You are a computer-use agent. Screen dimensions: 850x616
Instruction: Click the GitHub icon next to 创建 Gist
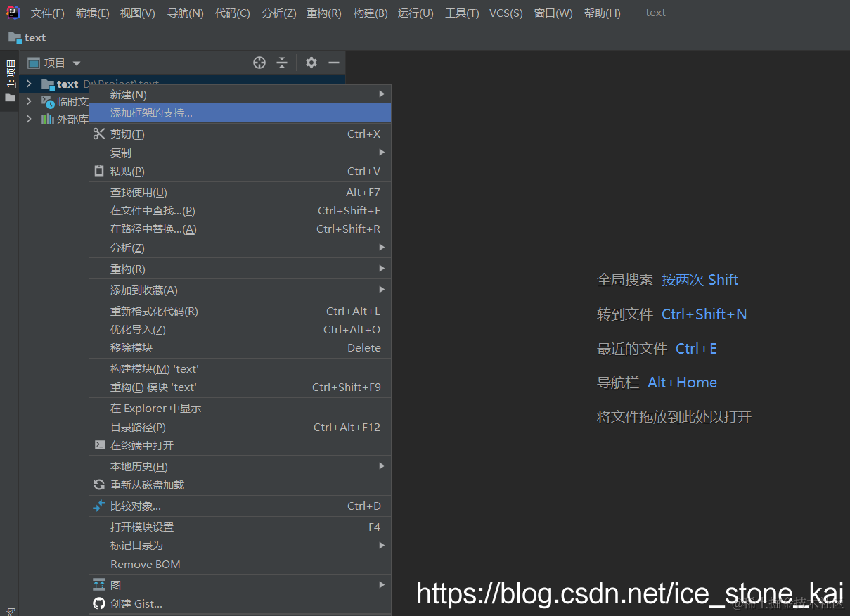tap(99, 603)
